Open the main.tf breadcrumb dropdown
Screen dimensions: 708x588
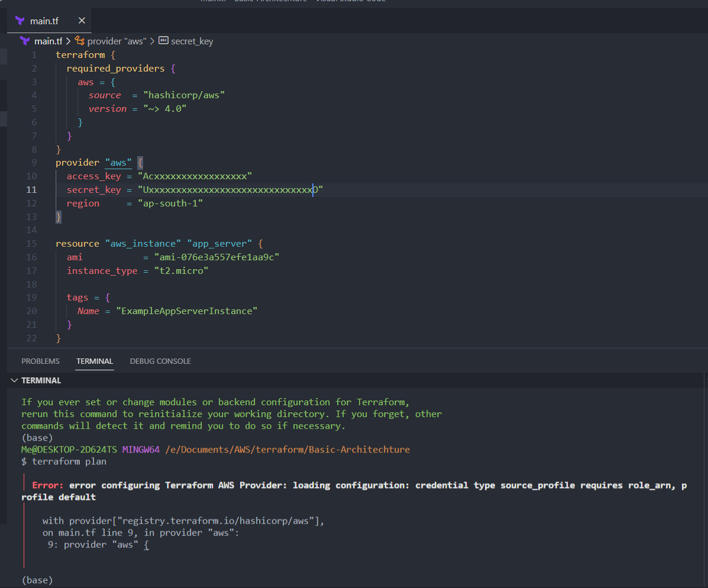click(x=48, y=41)
